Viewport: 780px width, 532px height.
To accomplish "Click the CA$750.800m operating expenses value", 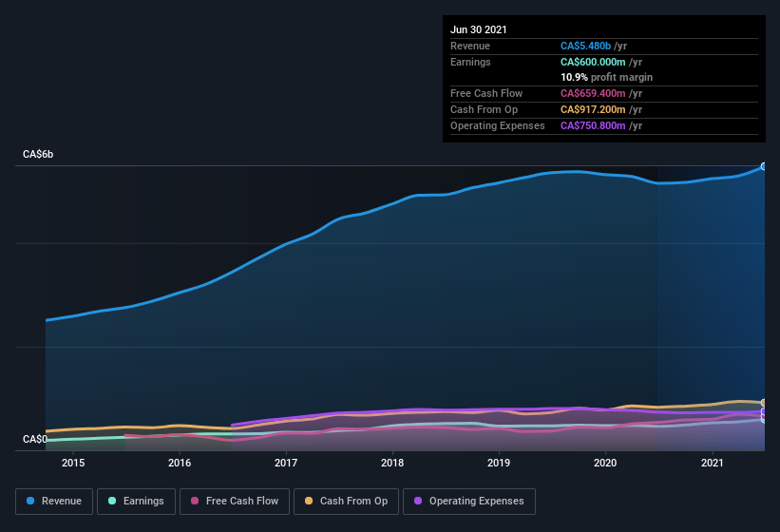I will pos(593,125).
